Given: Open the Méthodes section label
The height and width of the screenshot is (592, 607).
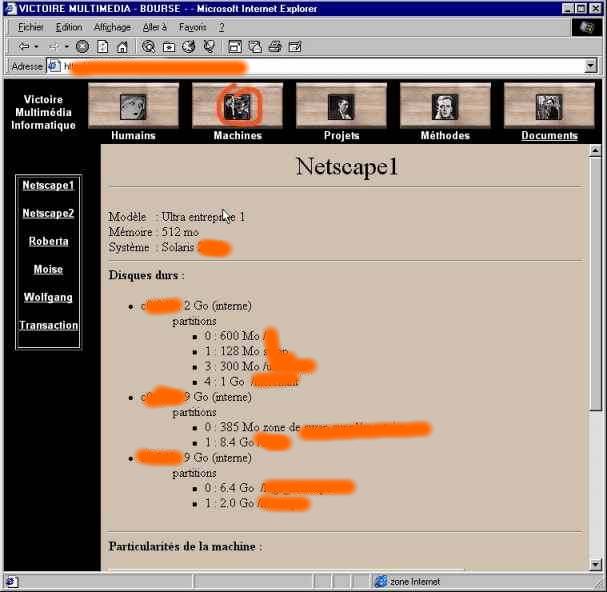Looking at the screenshot, I should point(445,136).
